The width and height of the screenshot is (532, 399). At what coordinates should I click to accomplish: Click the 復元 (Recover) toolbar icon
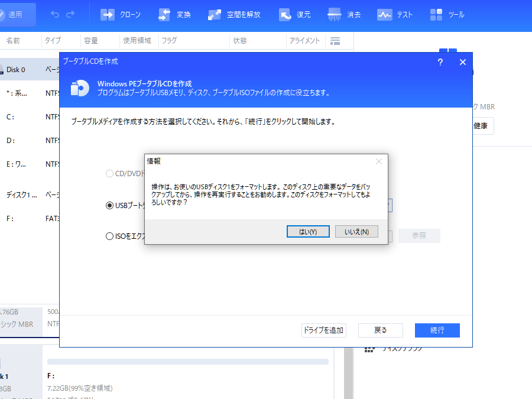click(286, 15)
